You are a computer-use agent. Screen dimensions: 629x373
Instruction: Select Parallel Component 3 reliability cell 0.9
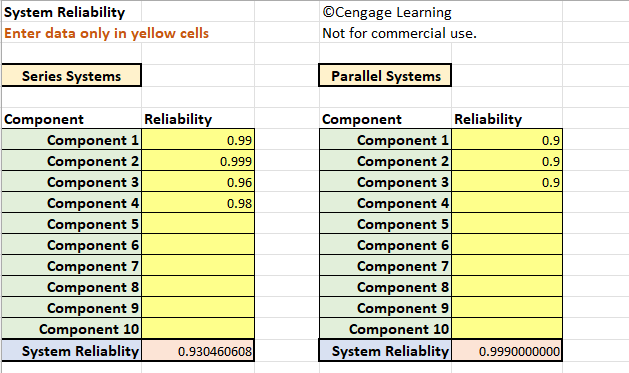click(507, 182)
